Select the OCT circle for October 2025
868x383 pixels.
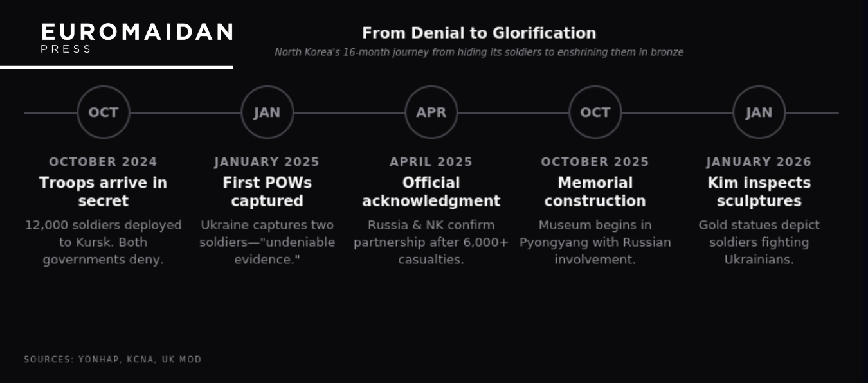(595, 112)
